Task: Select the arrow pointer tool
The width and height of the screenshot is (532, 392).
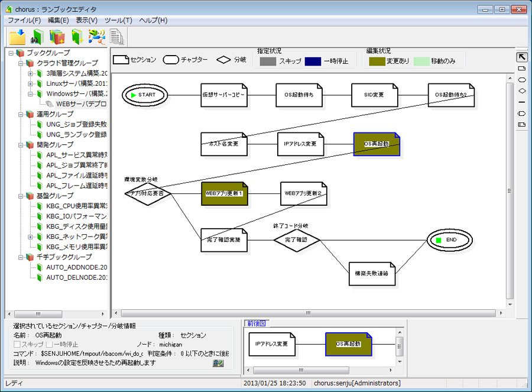Action: [x=522, y=57]
